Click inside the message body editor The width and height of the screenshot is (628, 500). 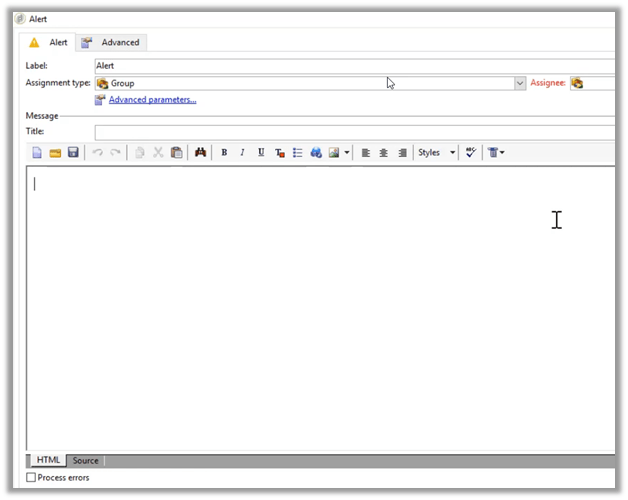pos(320,308)
